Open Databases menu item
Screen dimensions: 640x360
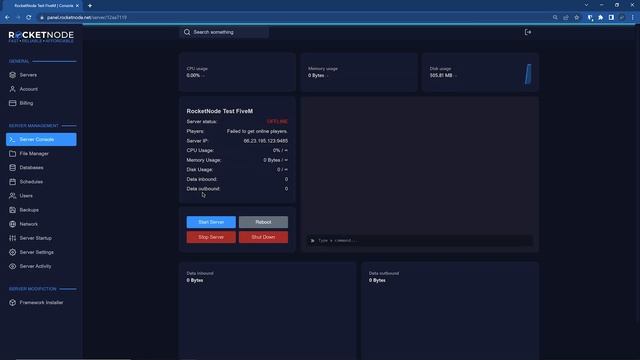coord(41,168)
